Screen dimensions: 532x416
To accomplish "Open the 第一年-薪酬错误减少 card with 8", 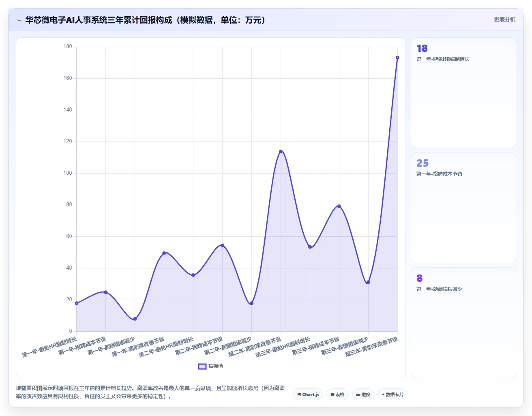I will click(463, 323).
